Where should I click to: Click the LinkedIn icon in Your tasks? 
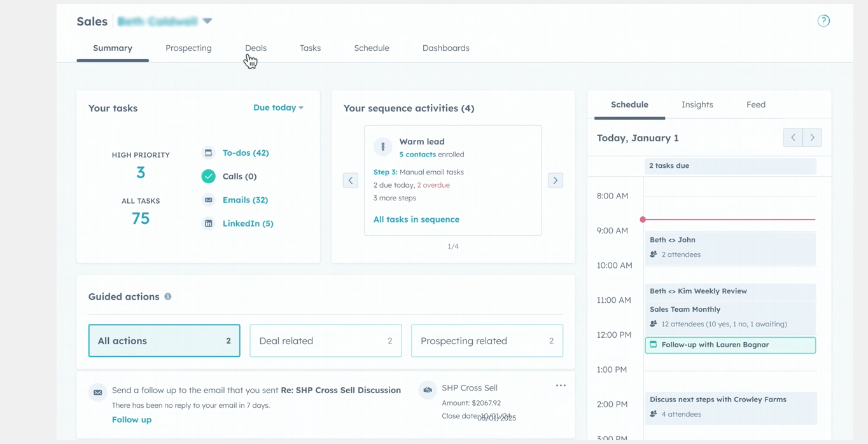pyautogui.click(x=208, y=223)
